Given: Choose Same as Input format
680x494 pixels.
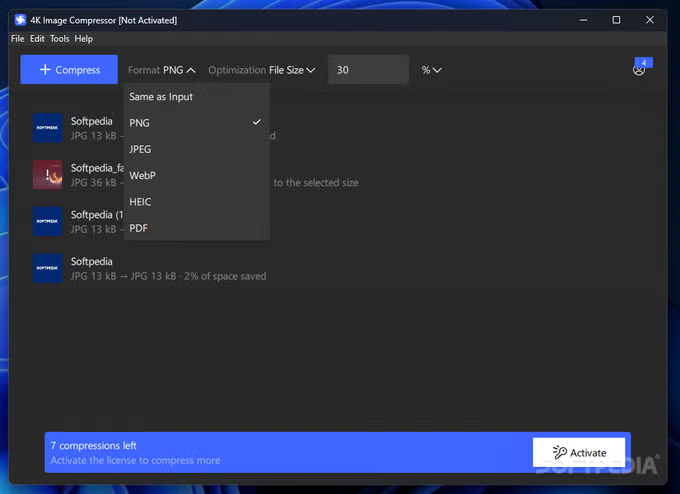Looking at the screenshot, I should coord(161,97).
